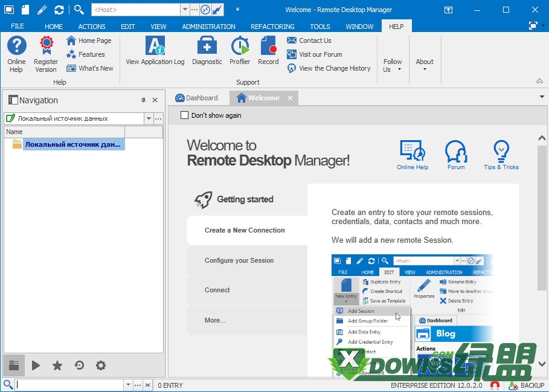549x392 pixels.
Task: Switch to the Dashboard tab
Action: click(x=197, y=98)
